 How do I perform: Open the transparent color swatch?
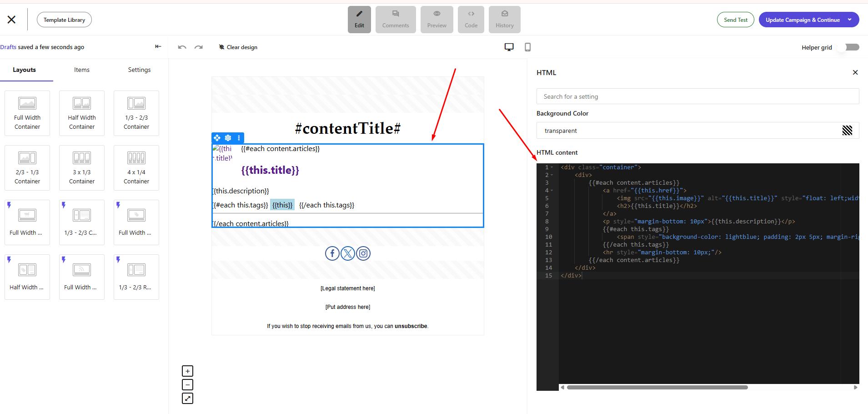pyautogui.click(x=847, y=131)
